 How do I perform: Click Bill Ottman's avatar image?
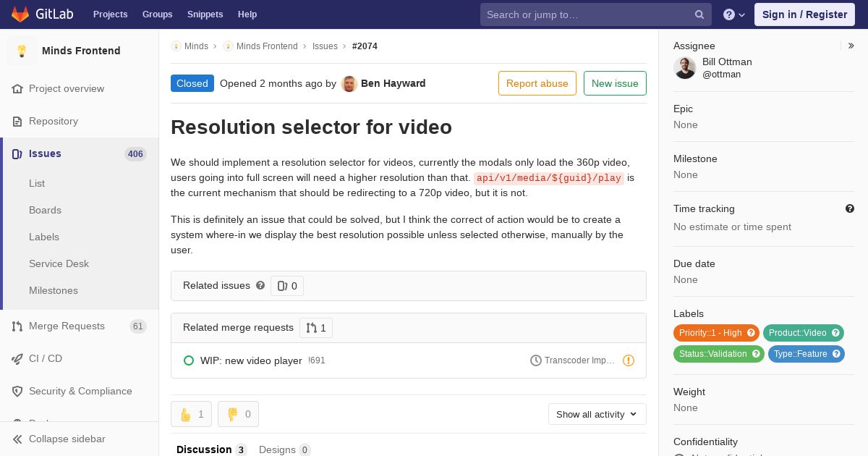685,68
